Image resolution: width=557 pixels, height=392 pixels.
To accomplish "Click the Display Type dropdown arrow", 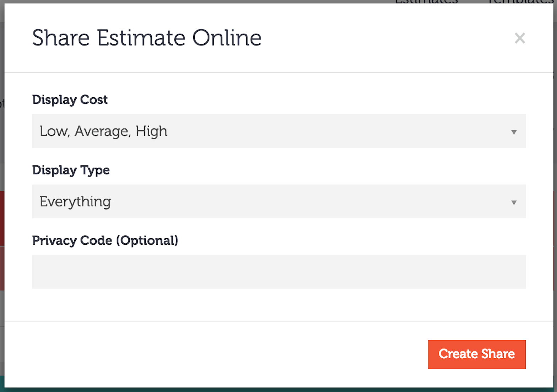I will 514,202.
